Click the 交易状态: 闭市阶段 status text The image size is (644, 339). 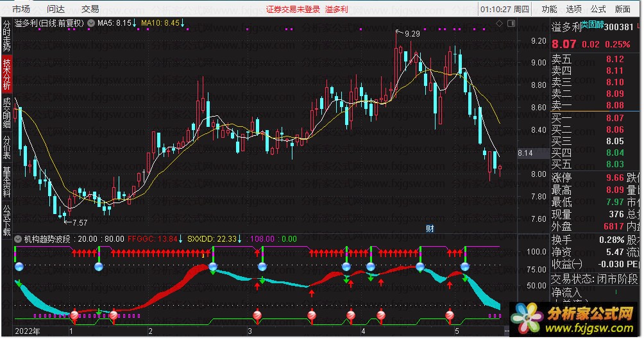click(595, 279)
